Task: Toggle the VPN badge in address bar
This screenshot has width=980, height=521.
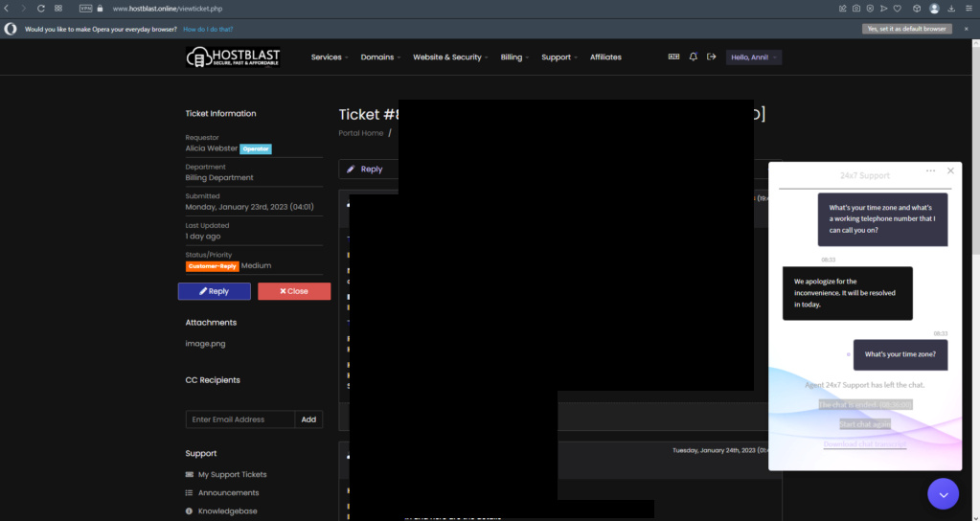Action: coord(85,9)
